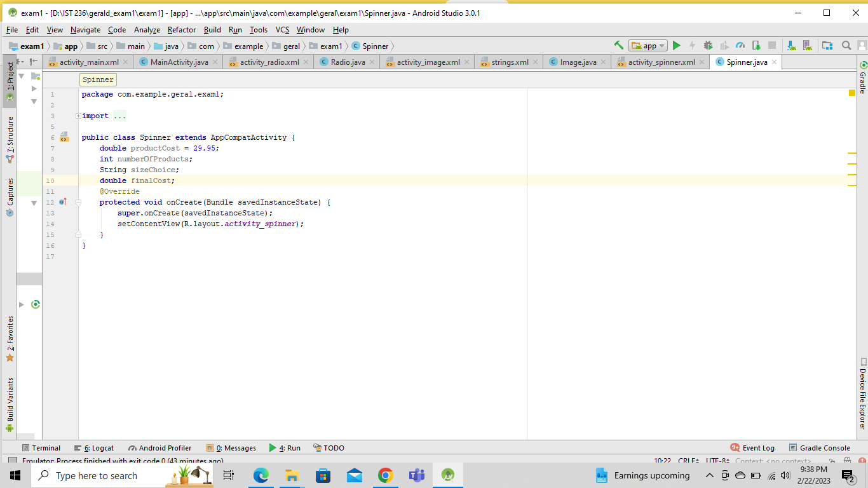Image resolution: width=868 pixels, height=488 pixels.
Task: Click the Sync Project with Gradle Files icon
Action: click(x=827, y=46)
